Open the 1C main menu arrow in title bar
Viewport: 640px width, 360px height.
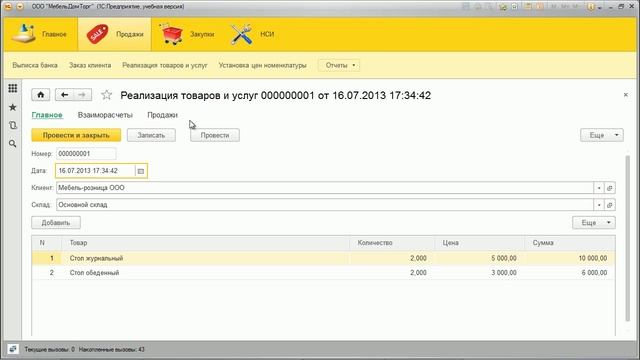(x=20, y=7)
